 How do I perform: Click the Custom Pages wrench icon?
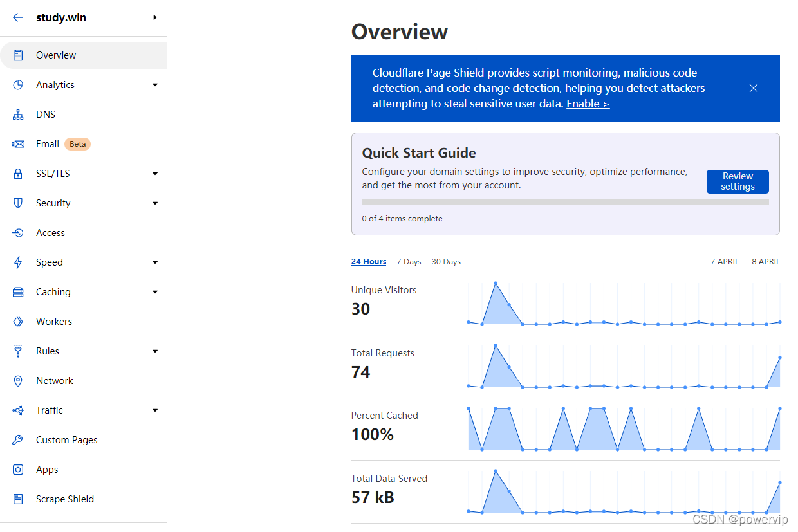point(18,440)
